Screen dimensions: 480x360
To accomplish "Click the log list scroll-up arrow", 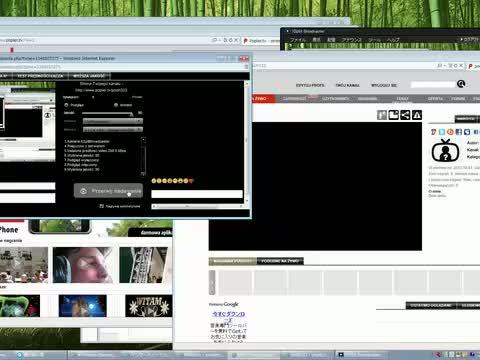I will [x=143, y=140].
